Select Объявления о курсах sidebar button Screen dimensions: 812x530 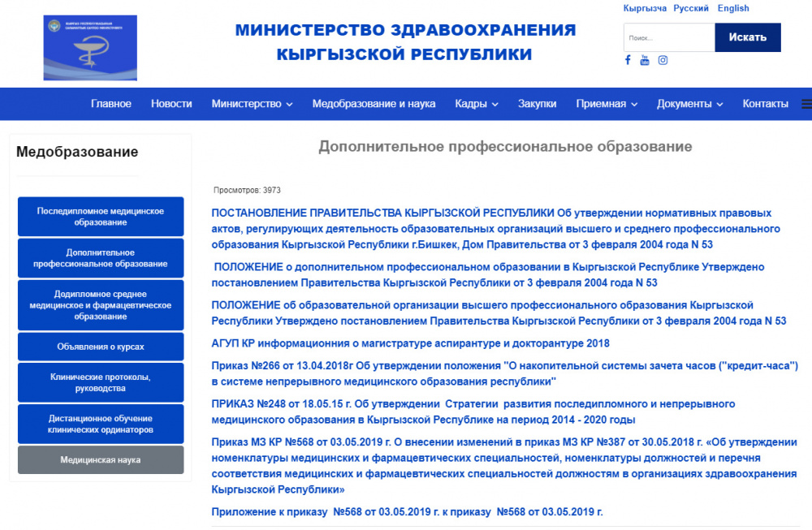(x=100, y=346)
